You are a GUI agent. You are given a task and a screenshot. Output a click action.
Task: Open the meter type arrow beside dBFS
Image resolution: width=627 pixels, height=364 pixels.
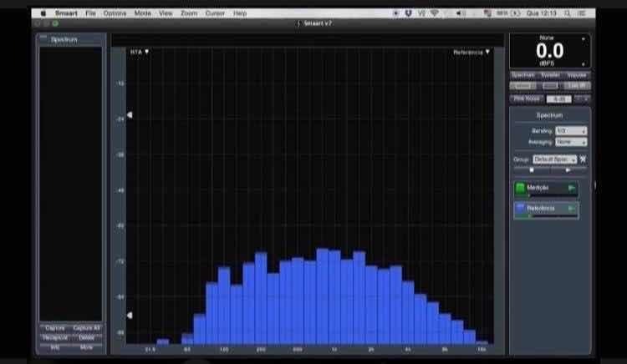[583, 64]
